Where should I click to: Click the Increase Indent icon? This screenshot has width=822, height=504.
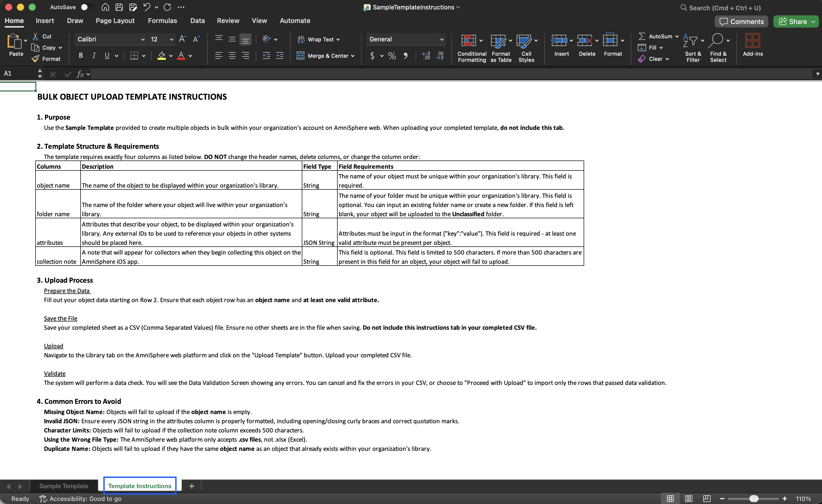[x=280, y=56]
